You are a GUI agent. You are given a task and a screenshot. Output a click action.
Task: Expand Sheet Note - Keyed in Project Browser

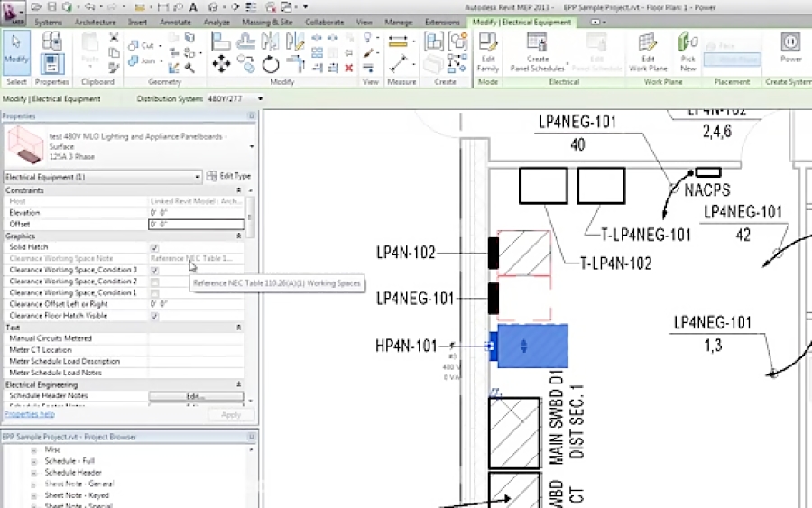coord(34,495)
